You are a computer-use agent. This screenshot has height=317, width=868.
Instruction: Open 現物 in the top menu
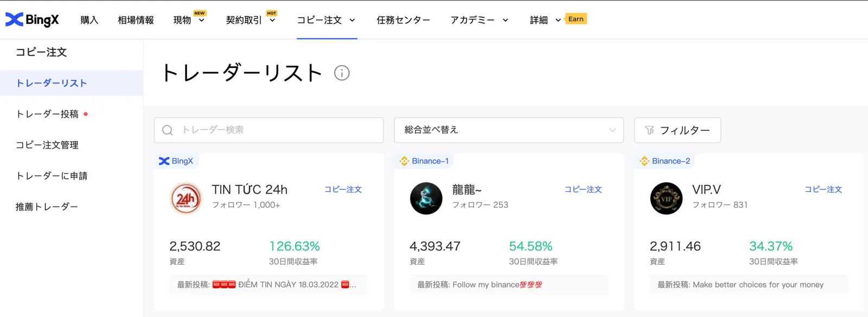pos(182,20)
